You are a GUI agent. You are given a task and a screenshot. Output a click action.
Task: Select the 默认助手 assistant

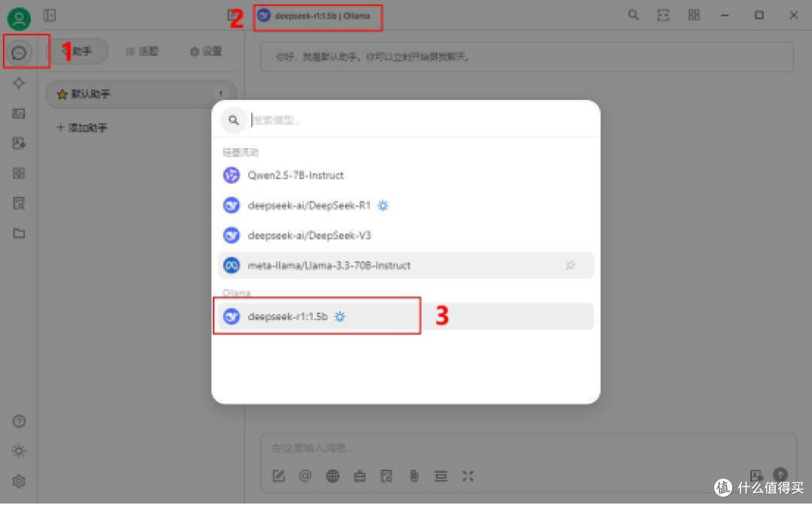pyautogui.click(x=141, y=94)
